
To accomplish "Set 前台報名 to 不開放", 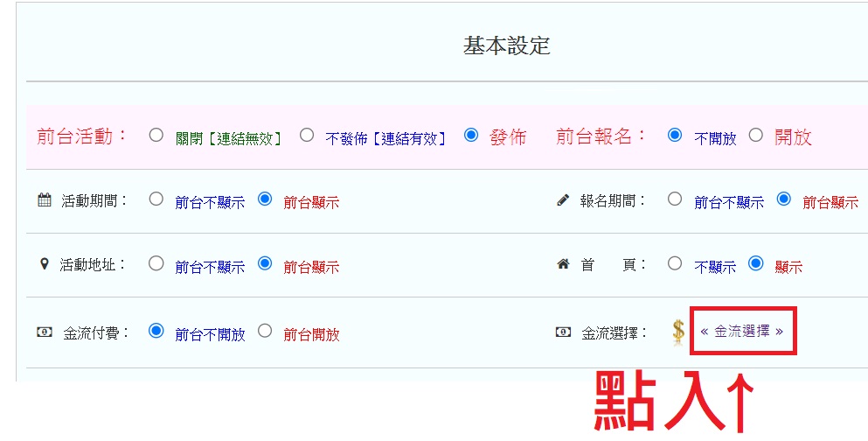I will click(x=674, y=136).
